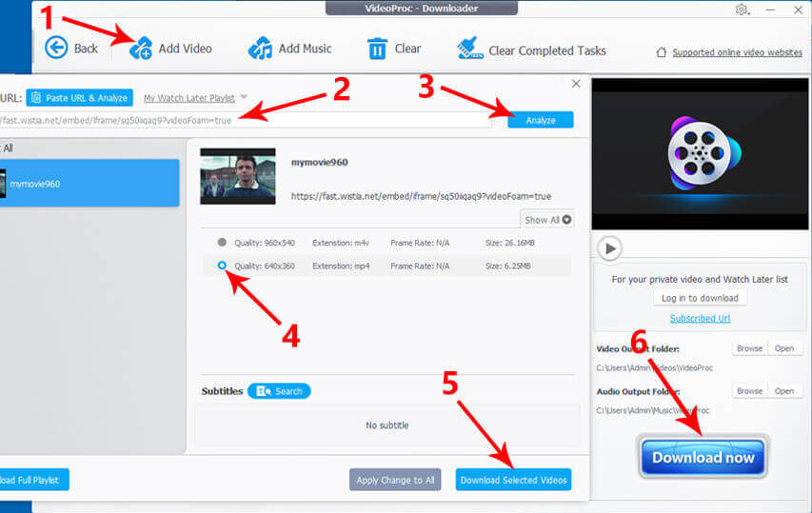
Task: Click the mymovie960 title text
Action: pyautogui.click(x=319, y=162)
